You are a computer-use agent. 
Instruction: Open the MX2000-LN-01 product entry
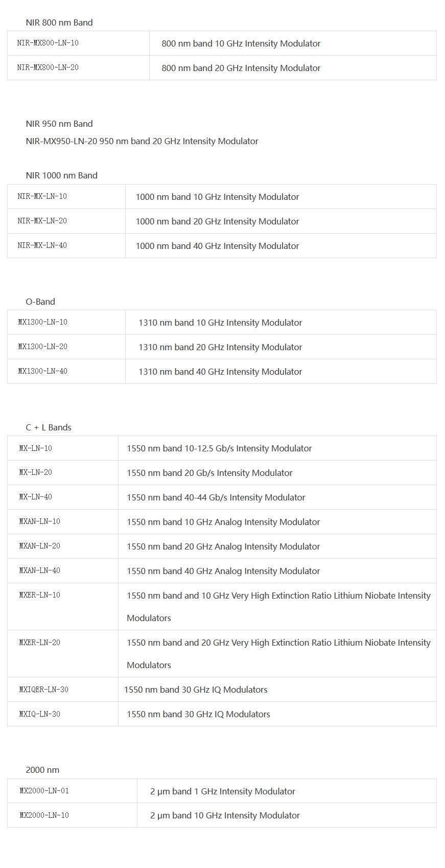coord(44,791)
